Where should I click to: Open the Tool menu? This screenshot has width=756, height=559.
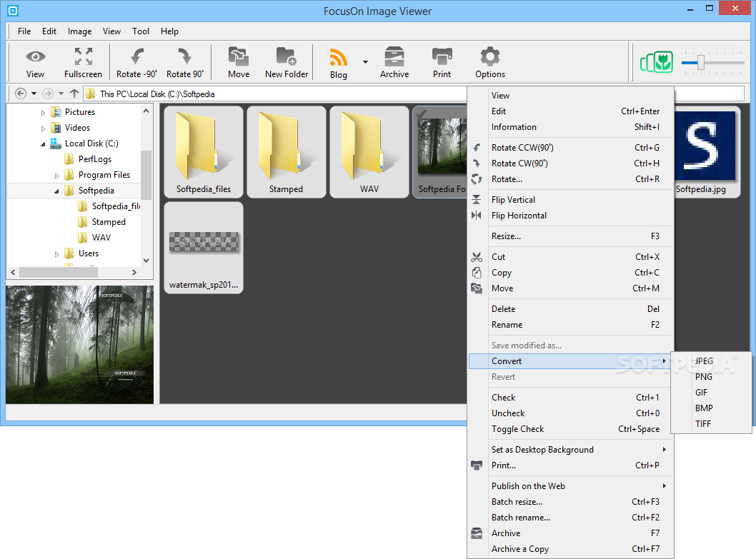click(x=141, y=31)
